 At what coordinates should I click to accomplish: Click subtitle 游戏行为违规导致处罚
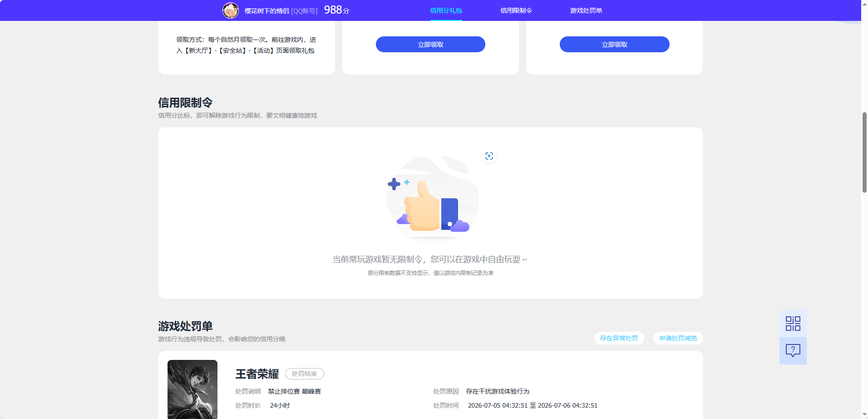[222, 339]
